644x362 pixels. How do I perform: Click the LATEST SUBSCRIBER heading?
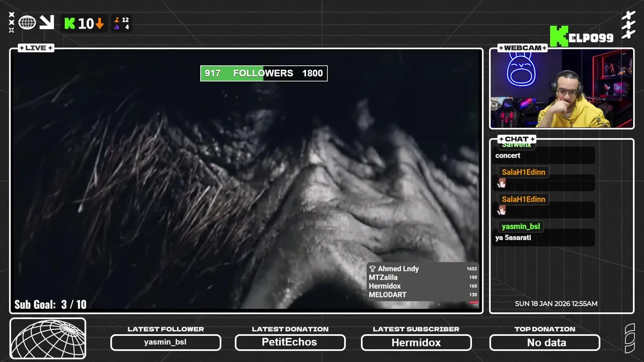point(416,329)
